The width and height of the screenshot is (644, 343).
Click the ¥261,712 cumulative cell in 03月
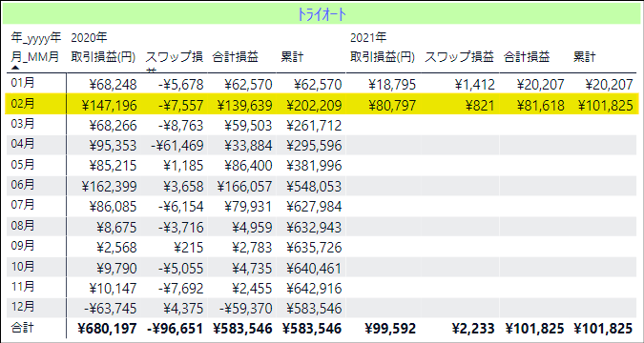(314, 126)
